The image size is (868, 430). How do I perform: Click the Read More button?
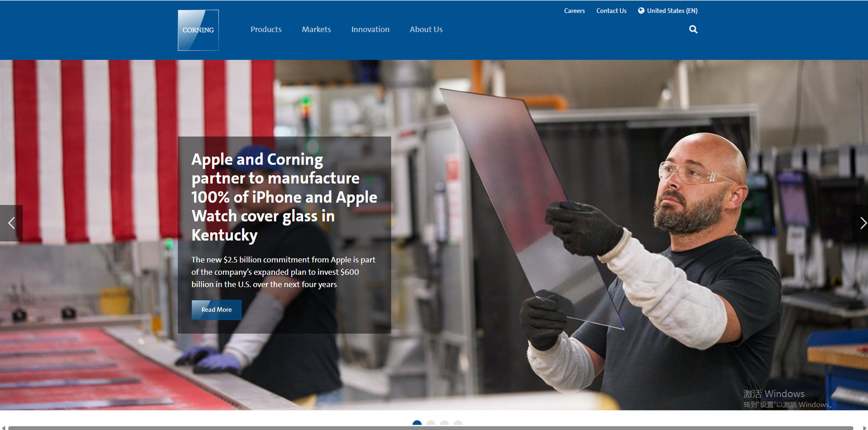pyautogui.click(x=216, y=309)
